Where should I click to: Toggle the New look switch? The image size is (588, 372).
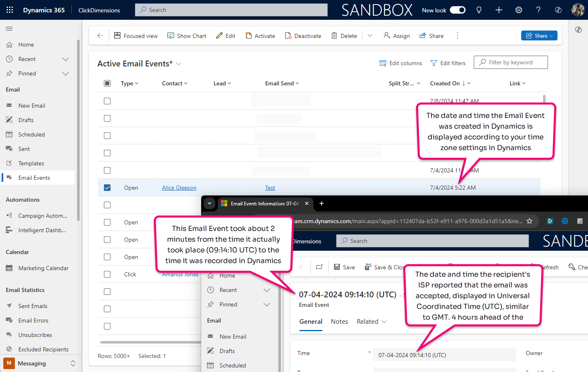pos(458,10)
